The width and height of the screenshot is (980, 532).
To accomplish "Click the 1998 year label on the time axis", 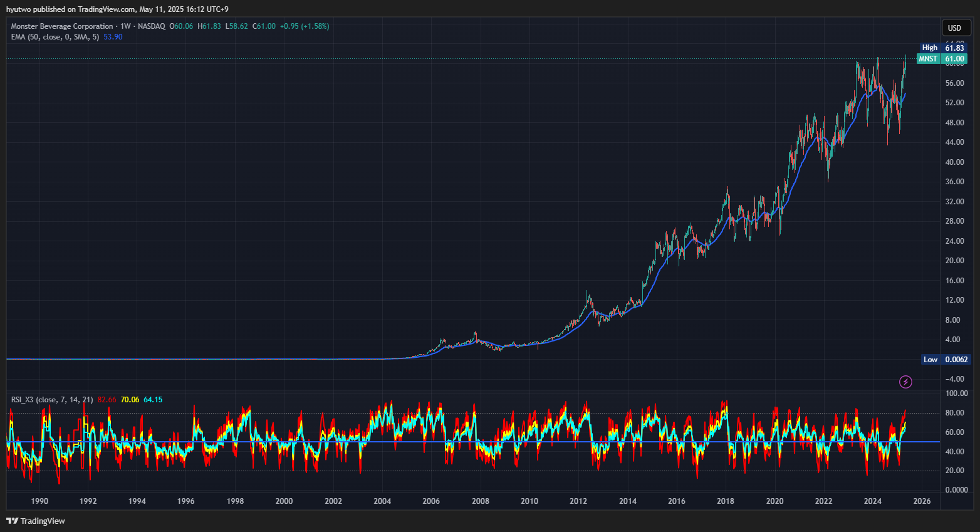I will [x=235, y=501].
